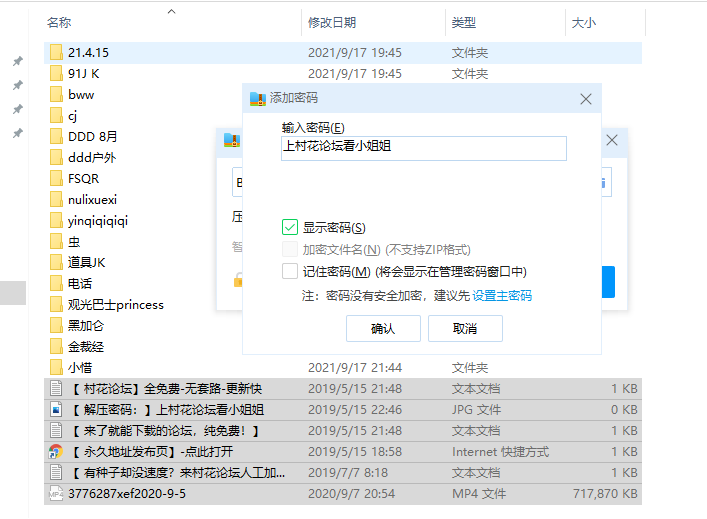This screenshot has width=707, height=519.
Task: Click the Chrome icon of 永久地址发布页 shortcut
Action: tap(56, 451)
